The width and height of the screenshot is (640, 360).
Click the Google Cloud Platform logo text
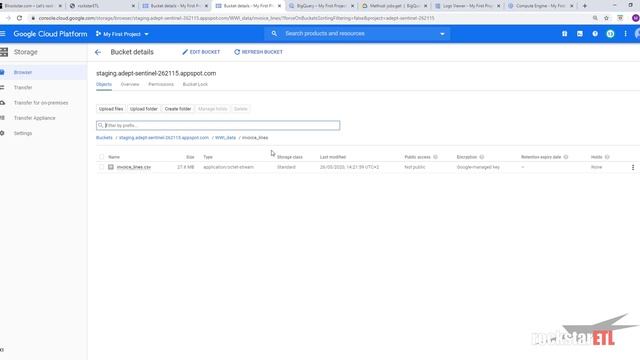point(50,34)
